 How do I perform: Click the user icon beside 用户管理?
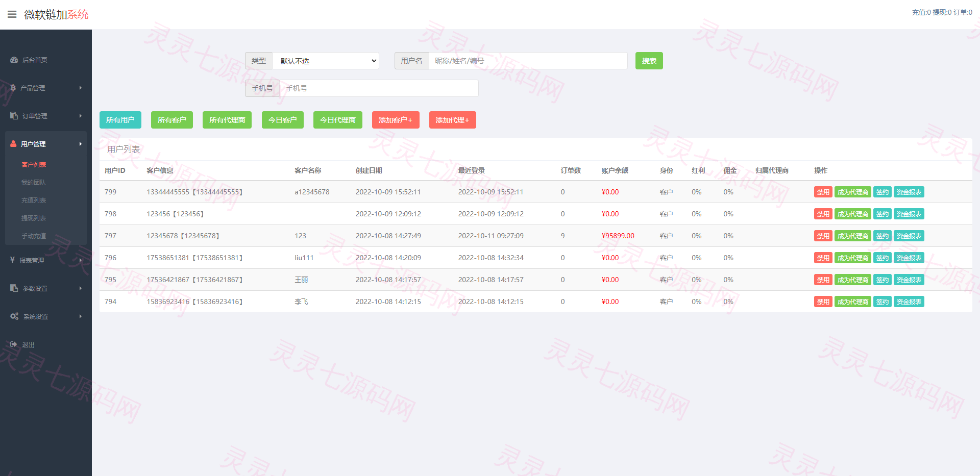[14, 144]
